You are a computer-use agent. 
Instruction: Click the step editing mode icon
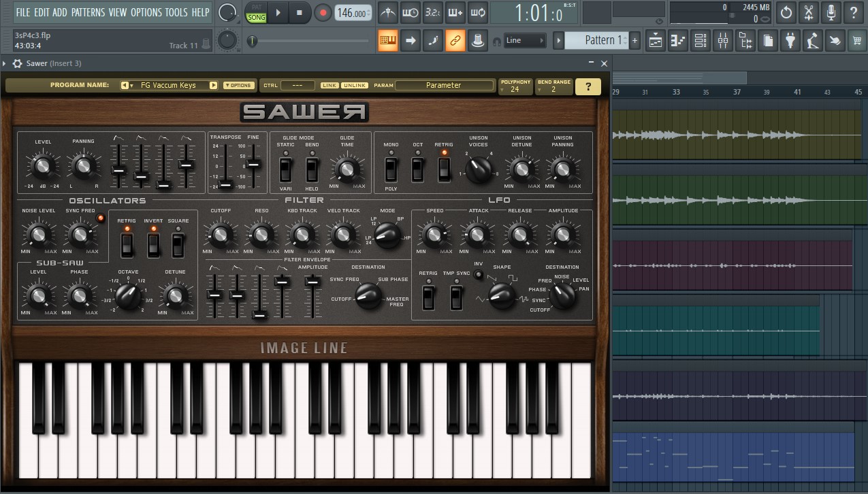432,41
